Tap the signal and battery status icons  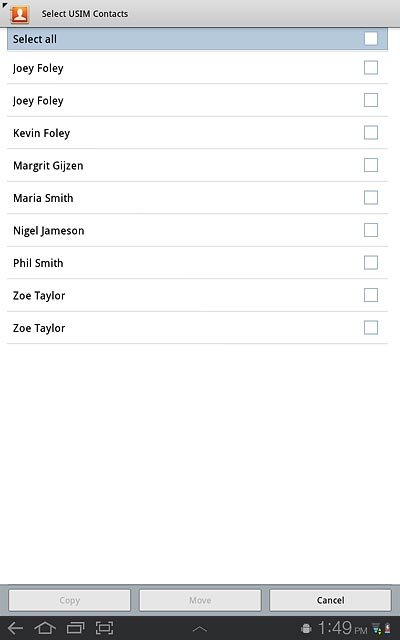pos(382,629)
